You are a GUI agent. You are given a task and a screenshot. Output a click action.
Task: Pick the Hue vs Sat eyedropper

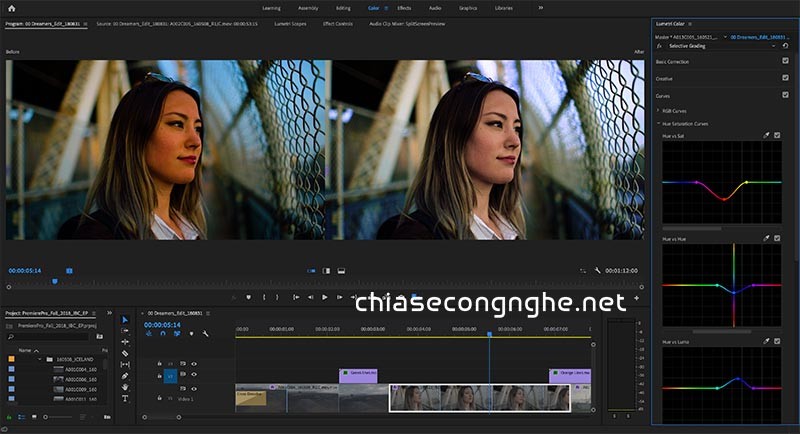pos(766,135)
